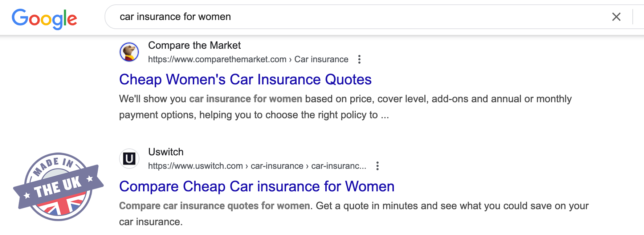Click the Compare the Market site name

[194, 45]
